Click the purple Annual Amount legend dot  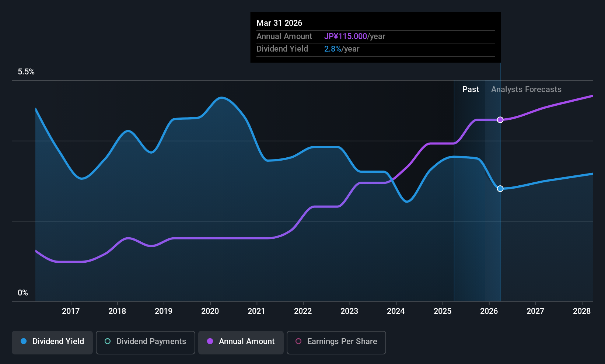point(210,341)
